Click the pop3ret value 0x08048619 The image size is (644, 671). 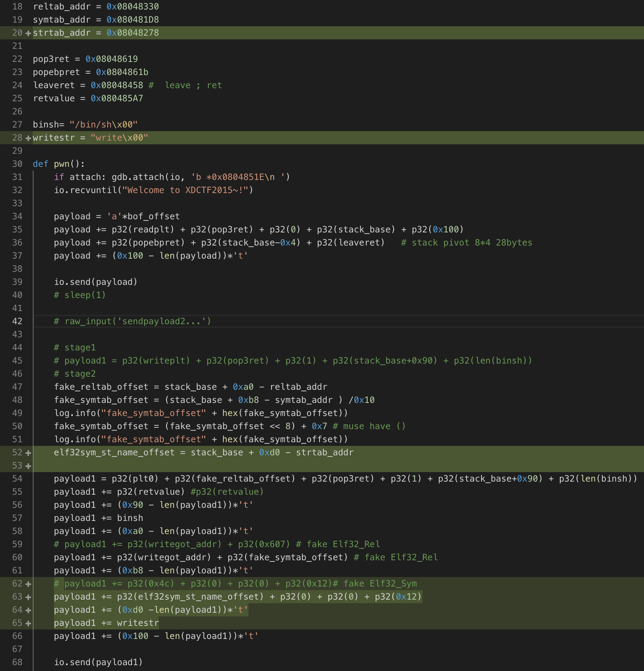tap(111, 59)
